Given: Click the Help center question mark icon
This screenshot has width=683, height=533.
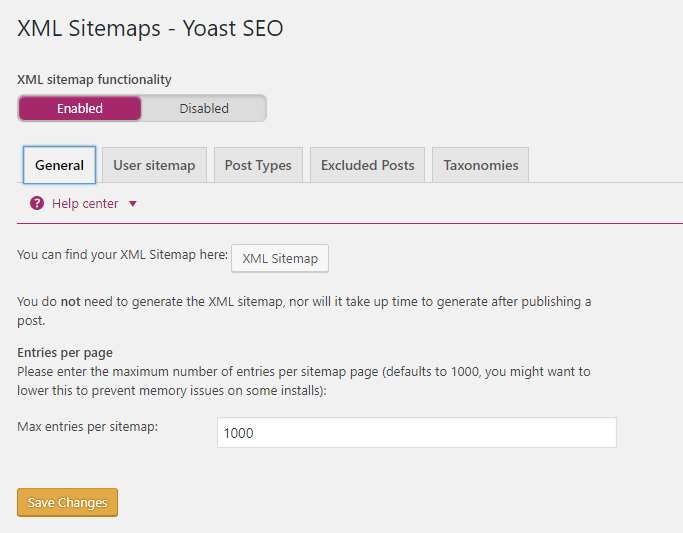Looking at the screenshot, I should point(37,203).
